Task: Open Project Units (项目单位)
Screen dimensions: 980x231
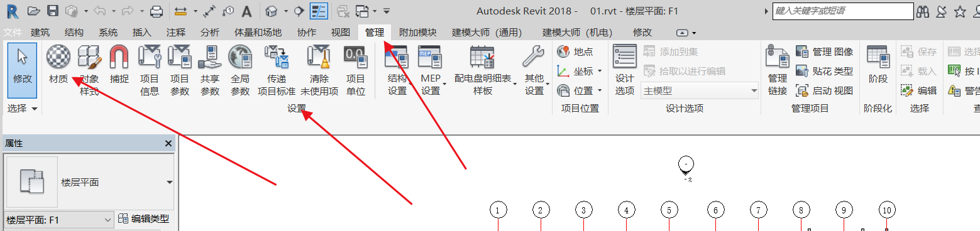Action: click(x=355, y=70)
